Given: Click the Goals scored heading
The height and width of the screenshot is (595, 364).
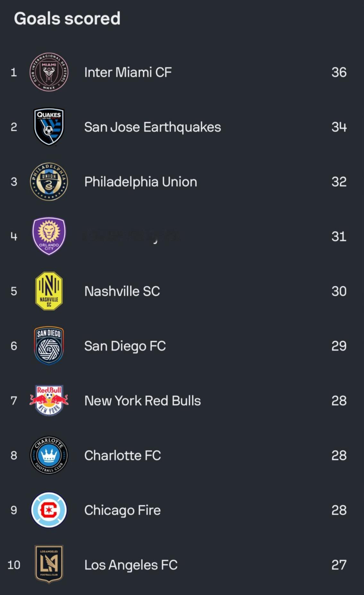Looking at the screenshot, I should tap(67, 18).
